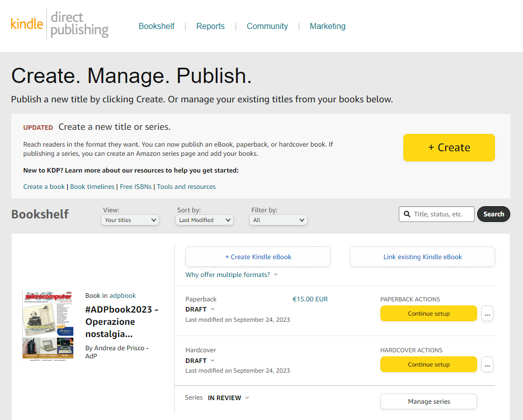Open the Paperback actions ellipsis menu
The height and width of the screenshot is (420, 523).
[x=487, y=313]
